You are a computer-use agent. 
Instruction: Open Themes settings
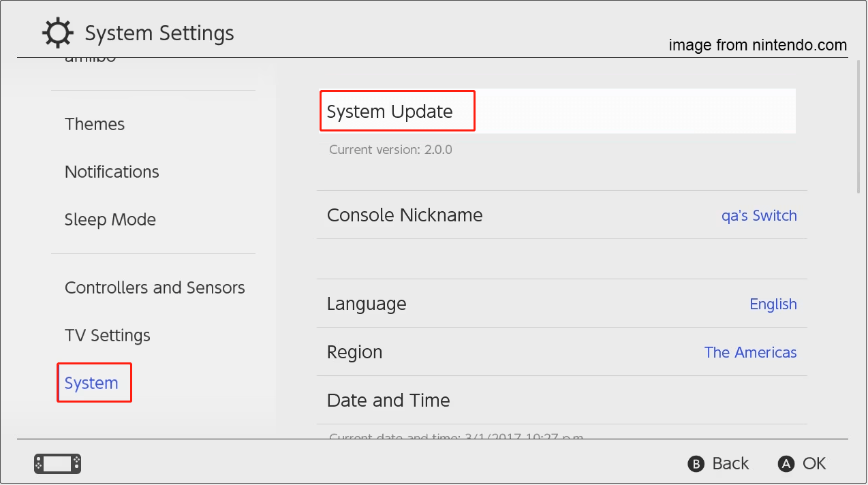(x=95, y=124)
